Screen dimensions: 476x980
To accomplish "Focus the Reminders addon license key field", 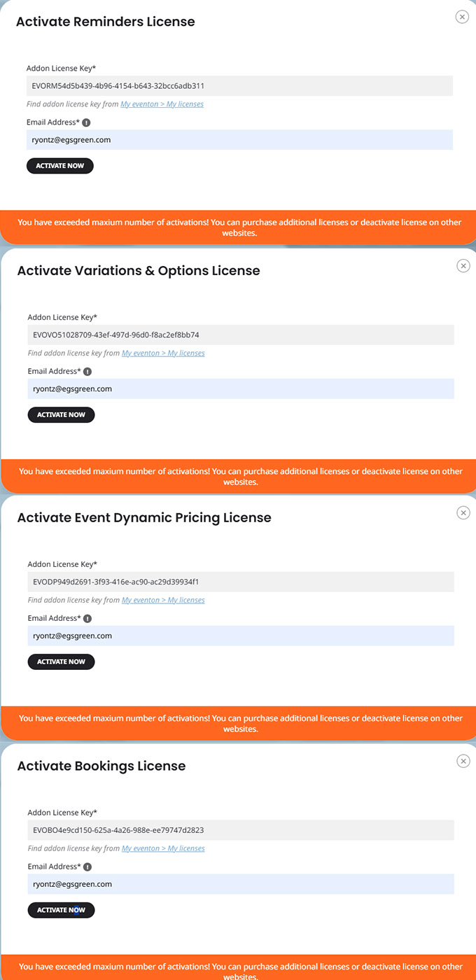I will click(x=239, y=86).
